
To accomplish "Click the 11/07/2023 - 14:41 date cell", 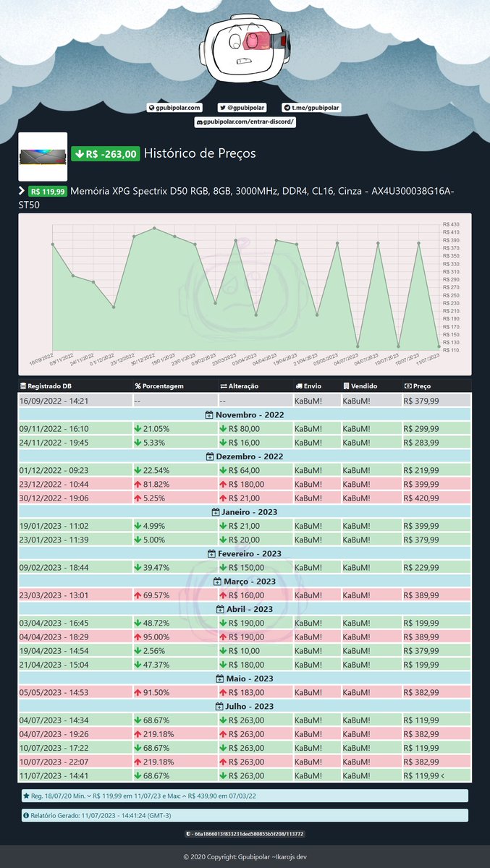I will click(x=75, y=775).
